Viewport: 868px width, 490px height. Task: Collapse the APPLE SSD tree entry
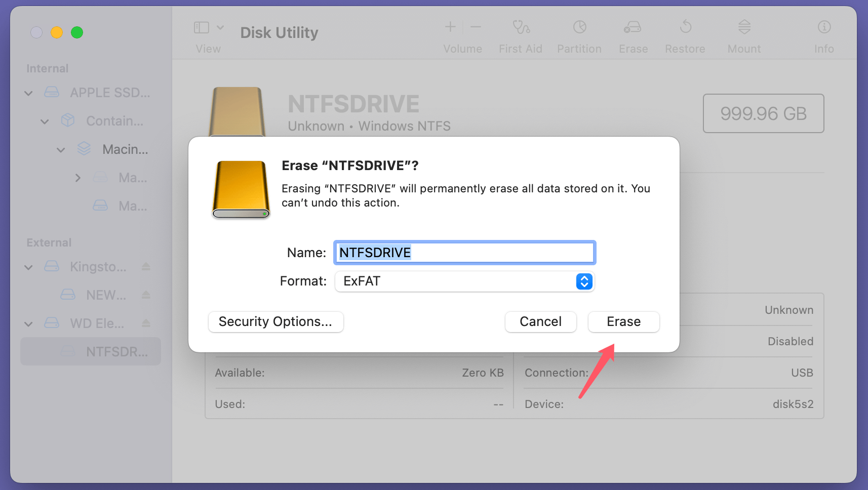tap(28, 93)
